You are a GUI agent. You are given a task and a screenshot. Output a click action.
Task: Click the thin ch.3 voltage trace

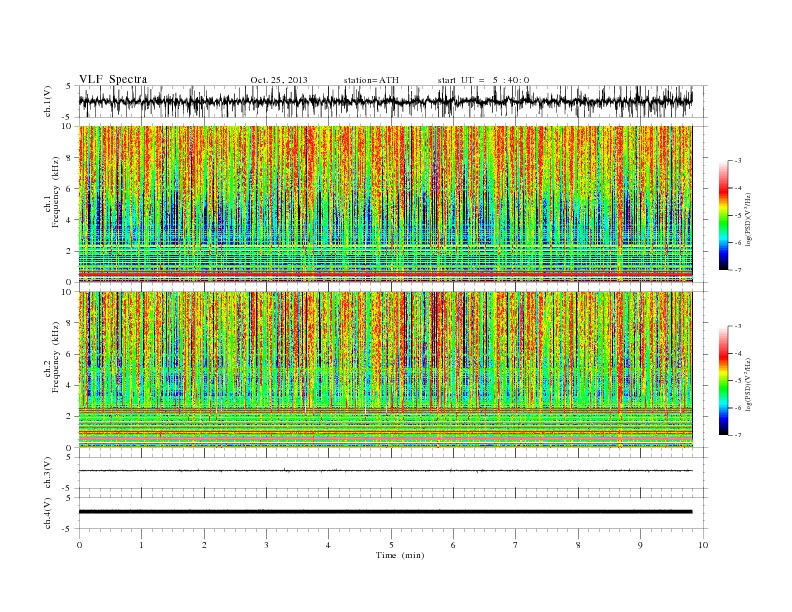tap(385, 471)
